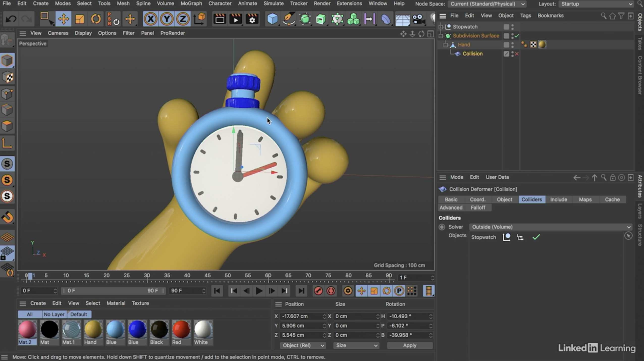This screenshot has height=361, width=644.
Task: Select the Pen spline tool
Action: click(x=289, y=19)
